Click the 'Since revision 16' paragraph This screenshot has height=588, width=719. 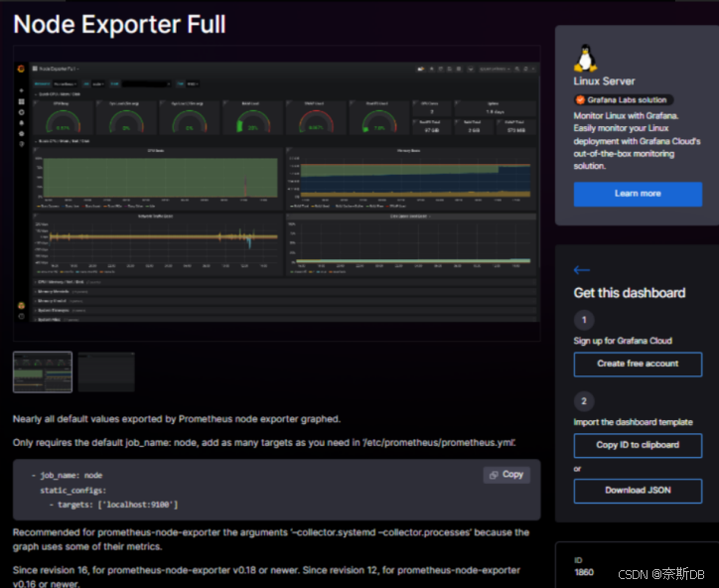[266, 577]
